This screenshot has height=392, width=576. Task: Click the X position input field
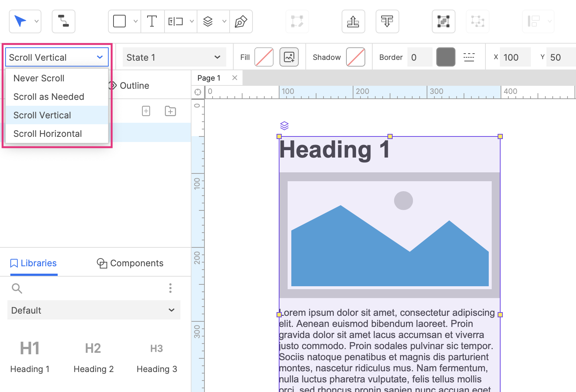tap(515, 57)
